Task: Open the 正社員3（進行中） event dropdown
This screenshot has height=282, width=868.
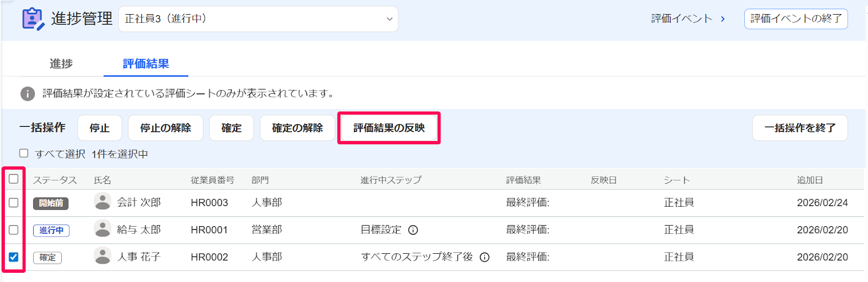Action: point(258,19)
